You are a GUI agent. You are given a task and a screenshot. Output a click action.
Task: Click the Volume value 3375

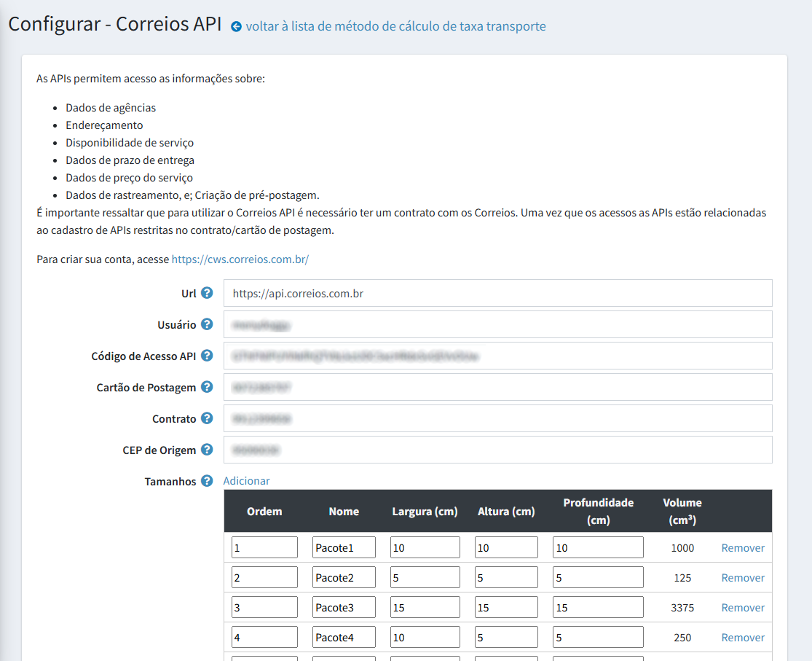click(682, 608)
